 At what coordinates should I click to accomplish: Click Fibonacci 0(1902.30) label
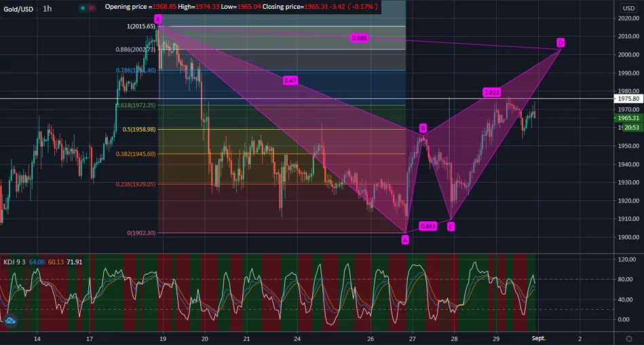coord(141,233)
